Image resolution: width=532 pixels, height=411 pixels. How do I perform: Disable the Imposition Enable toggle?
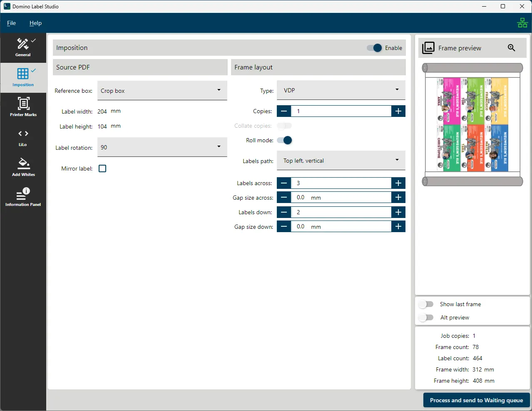[374, 48]
